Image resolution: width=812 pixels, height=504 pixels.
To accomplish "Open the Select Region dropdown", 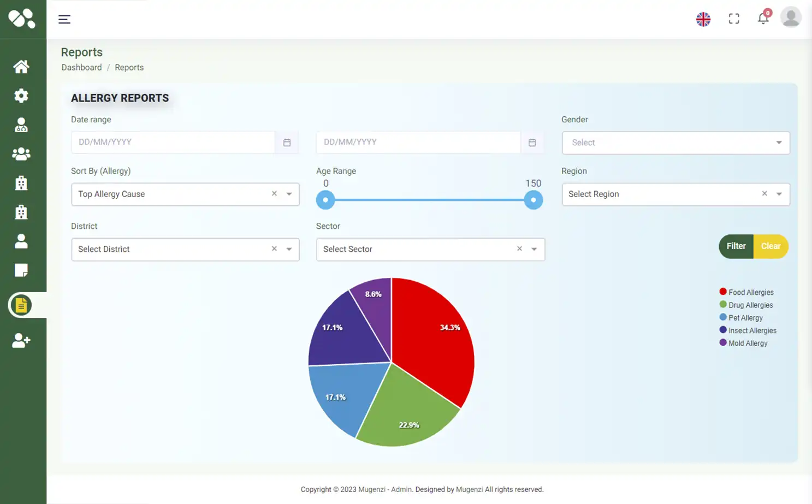I will (x=663, y=194).
